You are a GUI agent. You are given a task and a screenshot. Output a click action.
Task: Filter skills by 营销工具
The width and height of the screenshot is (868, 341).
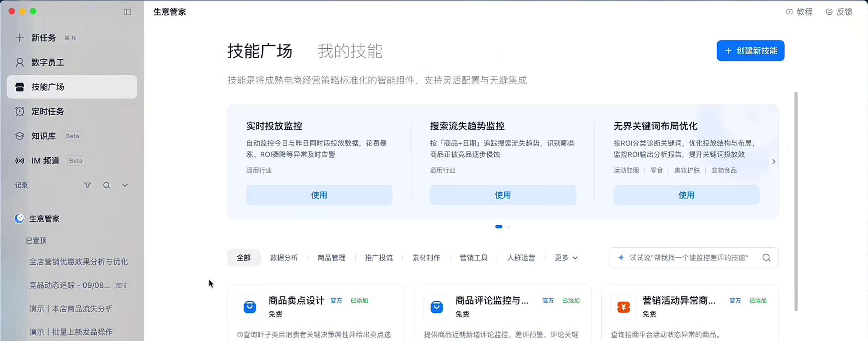[473, 258]
